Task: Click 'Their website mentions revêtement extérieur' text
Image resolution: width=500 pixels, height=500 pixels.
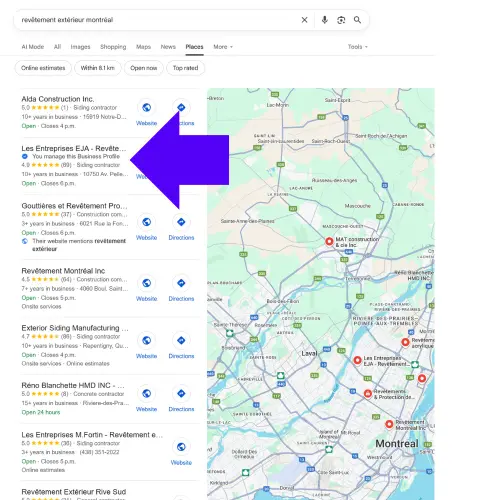Action: coord(79,245)
